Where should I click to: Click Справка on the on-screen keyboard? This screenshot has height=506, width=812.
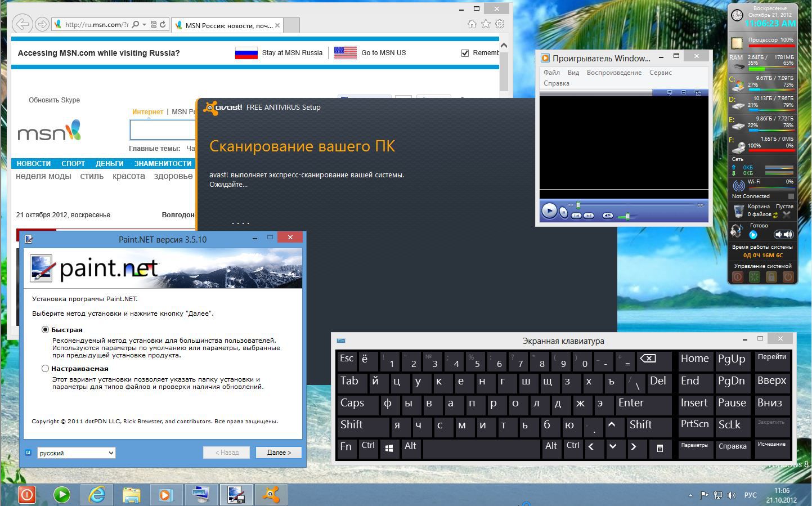(x=733, y=448)
